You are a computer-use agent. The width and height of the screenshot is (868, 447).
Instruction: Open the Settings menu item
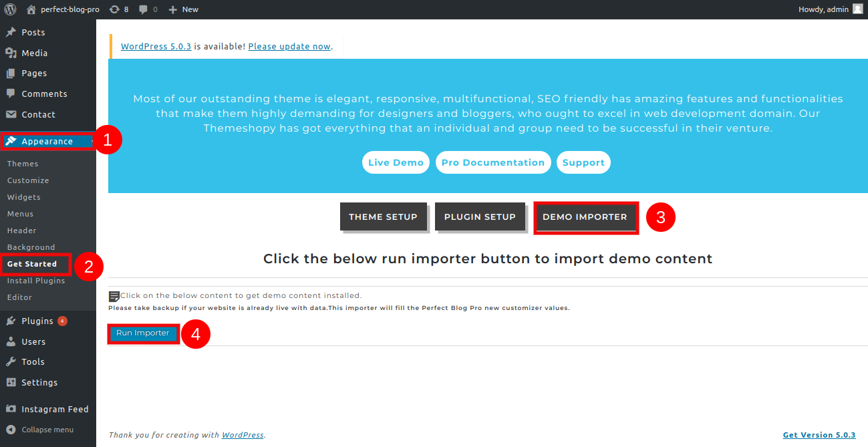coord(39,382)
